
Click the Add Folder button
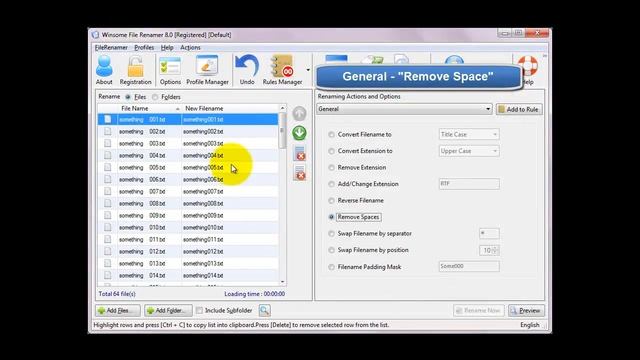168,311
